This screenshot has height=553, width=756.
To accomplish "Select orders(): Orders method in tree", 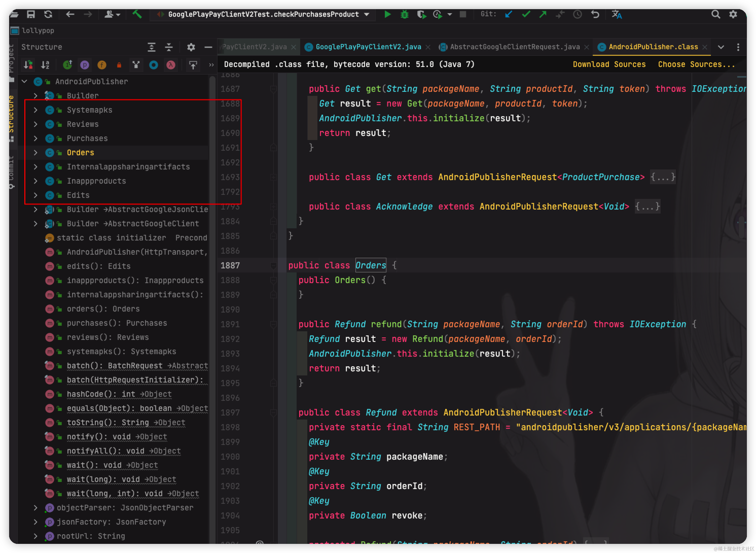I will coord(103,309).
